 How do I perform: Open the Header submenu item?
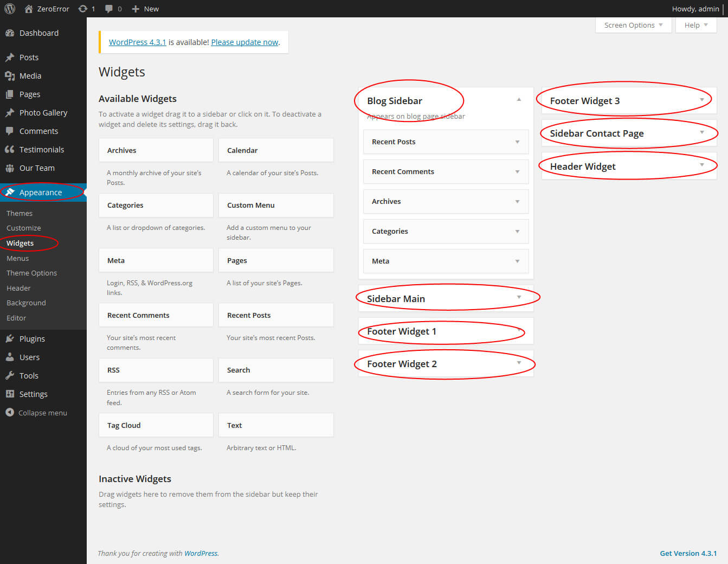[x=18, y=288]
